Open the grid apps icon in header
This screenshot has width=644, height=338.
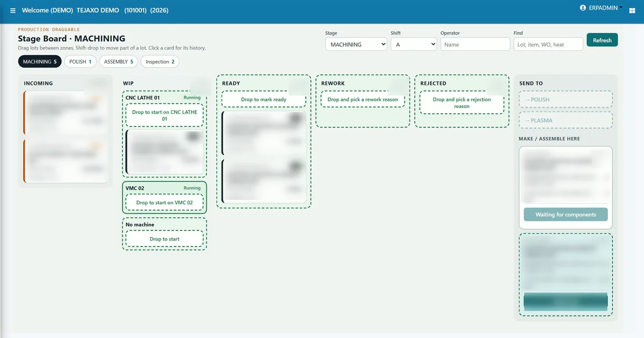point(632,11)
